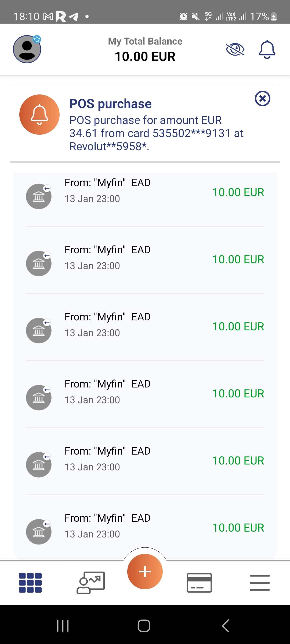Open the dashboard grid tab
Viewport: 290px width, 644px height.
(x=30, y=583)
